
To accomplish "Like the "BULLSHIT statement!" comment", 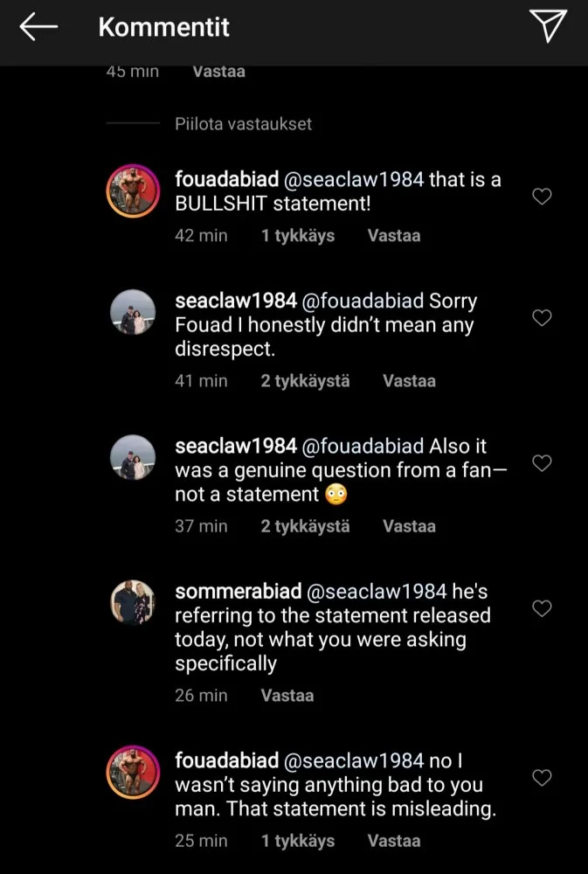I will click(542, 197).
